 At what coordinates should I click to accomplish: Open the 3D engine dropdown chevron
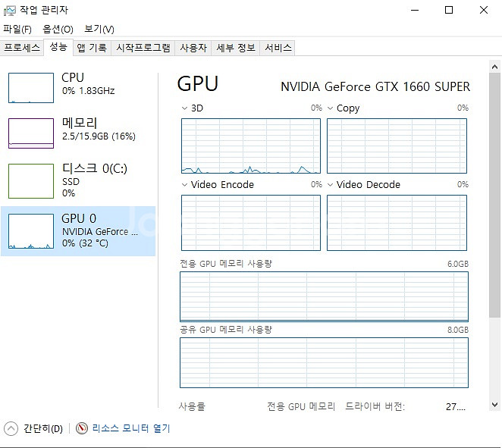click(184, 108)
